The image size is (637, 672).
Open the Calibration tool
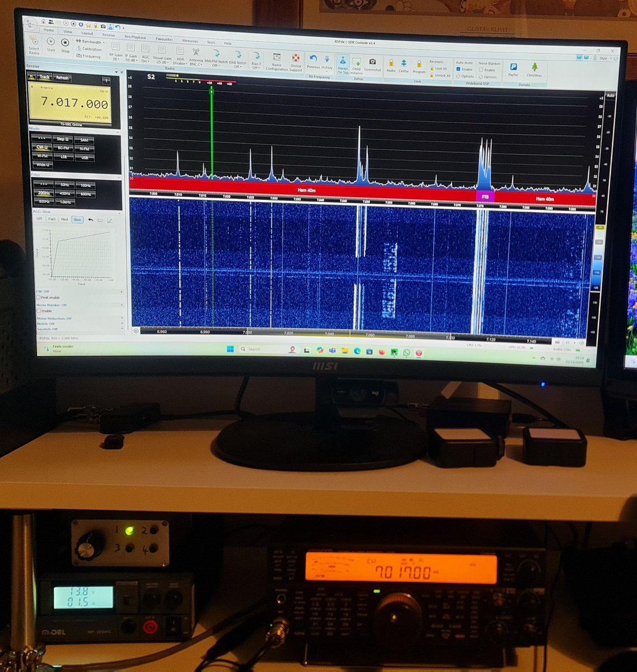pos(88,49)
